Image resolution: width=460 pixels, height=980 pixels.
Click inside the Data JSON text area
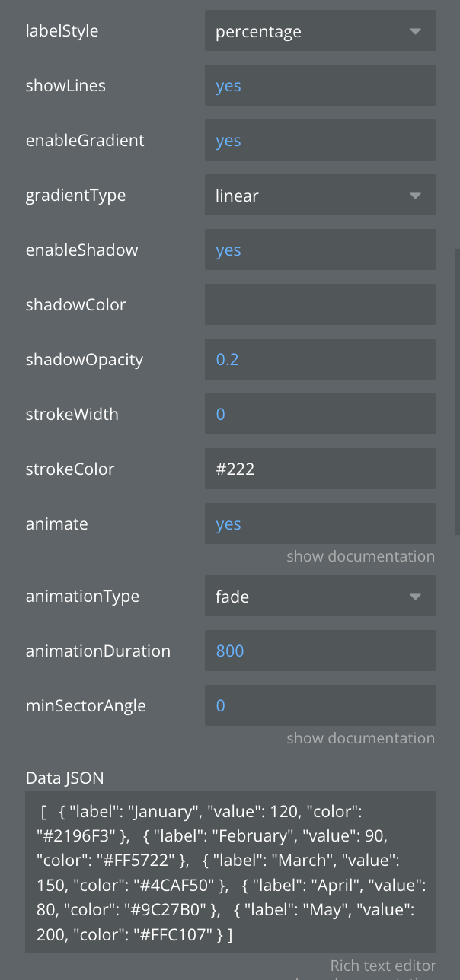[x=230, y=871]
